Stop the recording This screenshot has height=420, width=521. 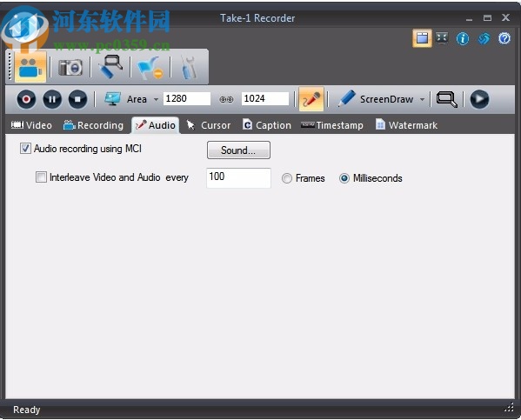(77, 99)
